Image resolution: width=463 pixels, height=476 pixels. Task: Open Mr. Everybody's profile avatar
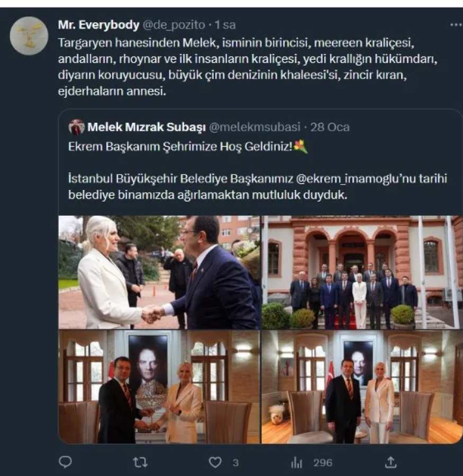29,35
